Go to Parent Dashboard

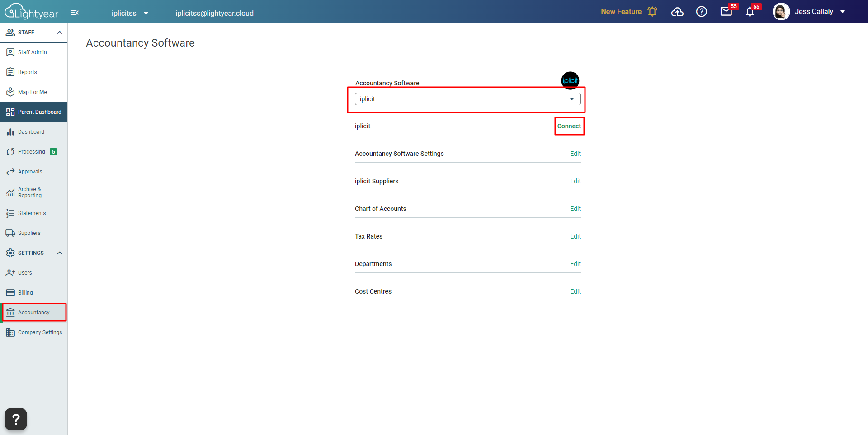tap(34, 112)
